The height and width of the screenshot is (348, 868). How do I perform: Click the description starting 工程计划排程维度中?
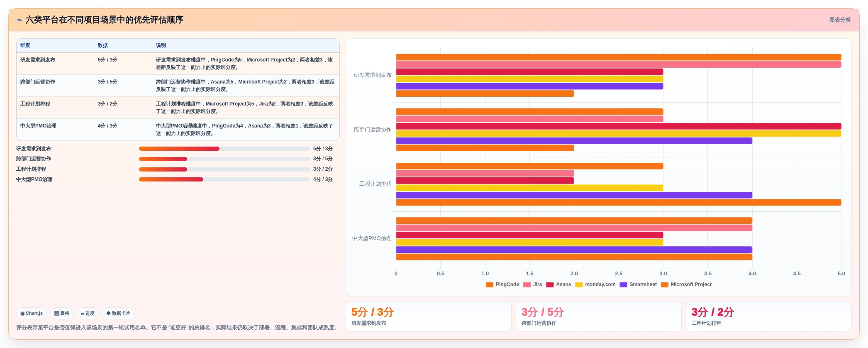(x=245, y=108)
